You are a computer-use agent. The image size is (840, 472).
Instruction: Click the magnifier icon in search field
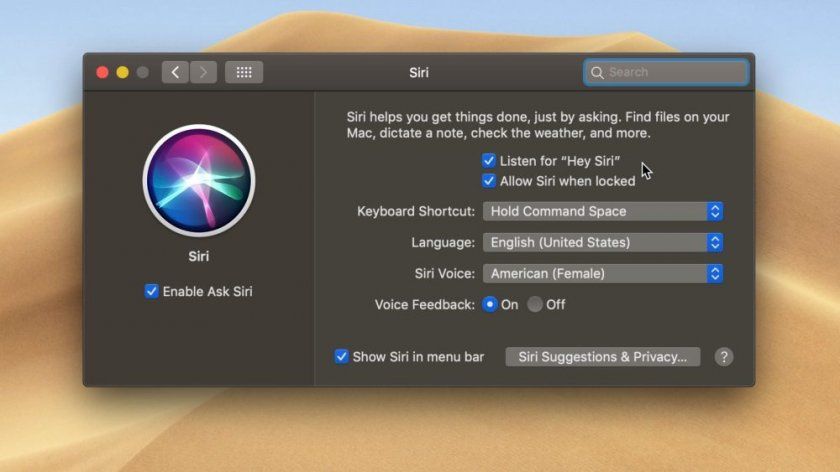tap(597, 72)
